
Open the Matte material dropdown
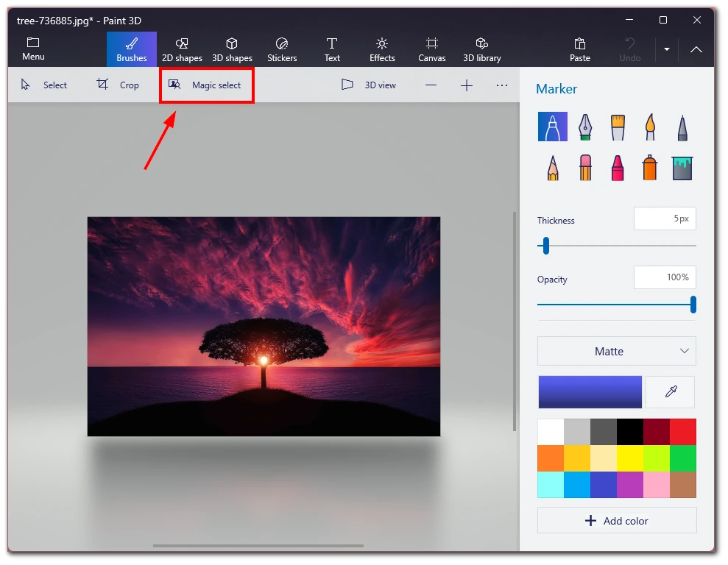[617, 351]
